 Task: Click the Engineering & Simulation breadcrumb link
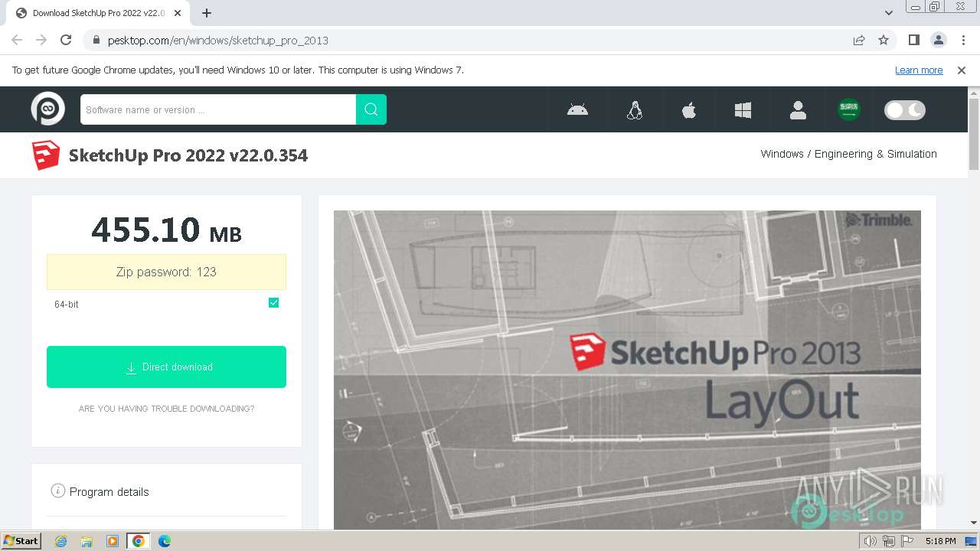pos(876,154)
